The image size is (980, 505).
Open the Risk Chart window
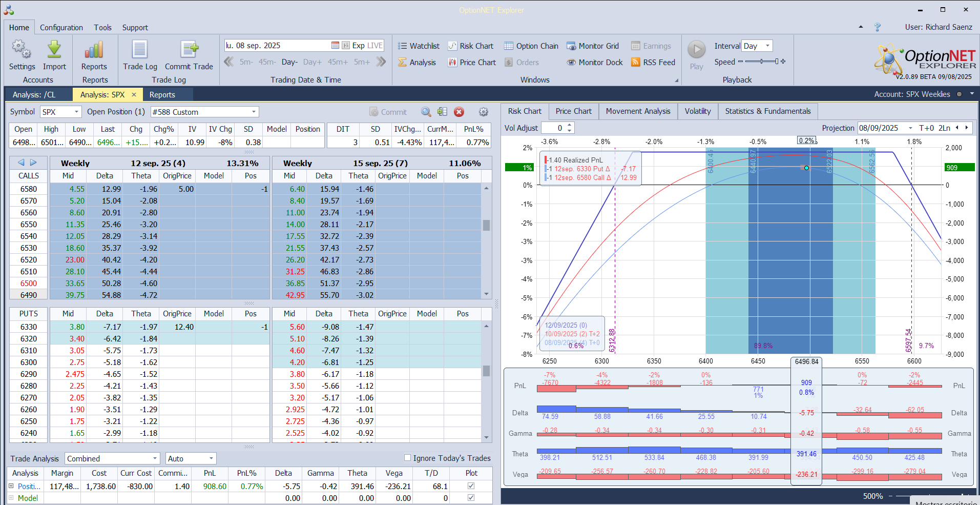[x=470, y=46]
